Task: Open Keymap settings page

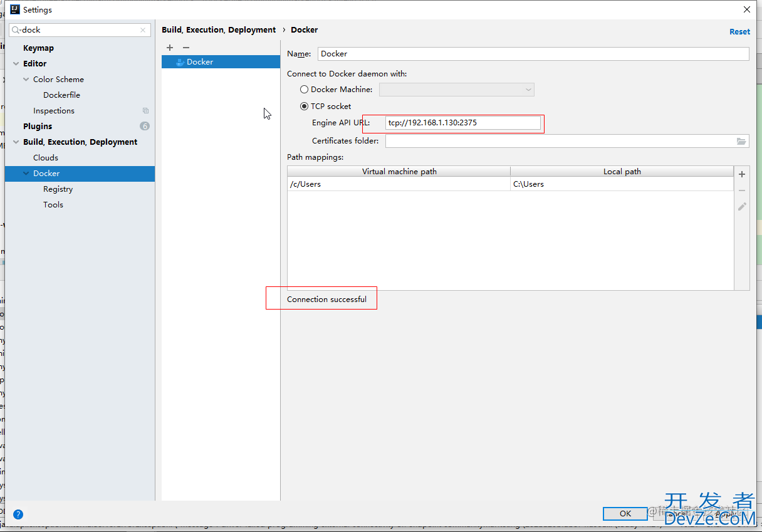Action: tap(38, 48)
